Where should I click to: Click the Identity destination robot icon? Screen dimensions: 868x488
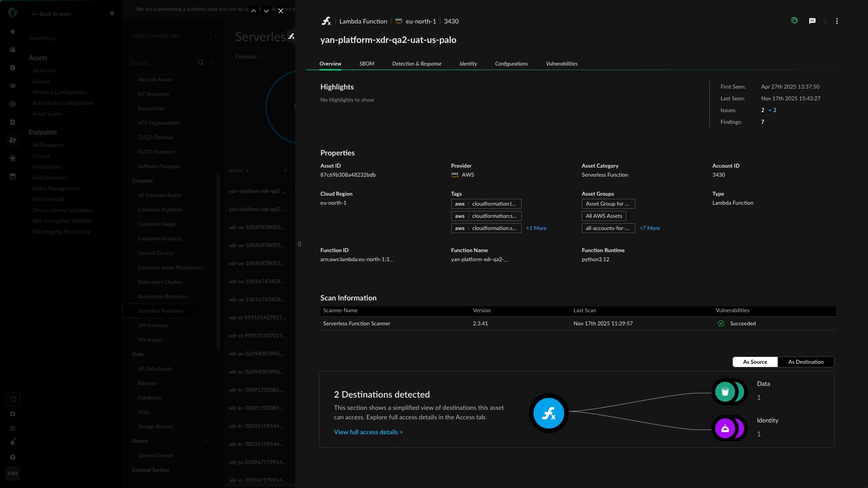click(725, 428)
